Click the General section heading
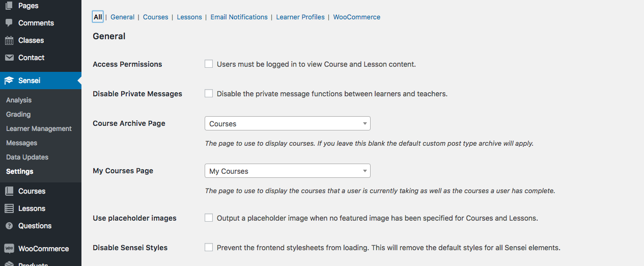644x266 pixels. click(x=109, y=36)
